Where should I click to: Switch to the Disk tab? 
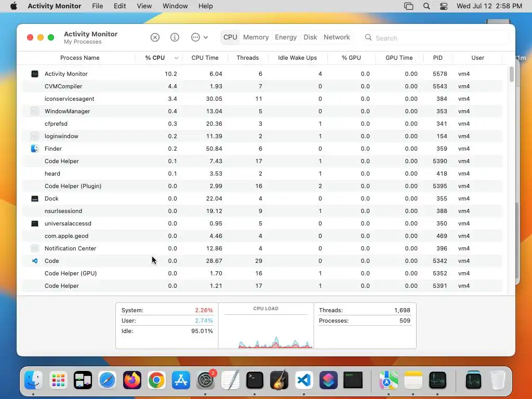click(x=310, y=37)
